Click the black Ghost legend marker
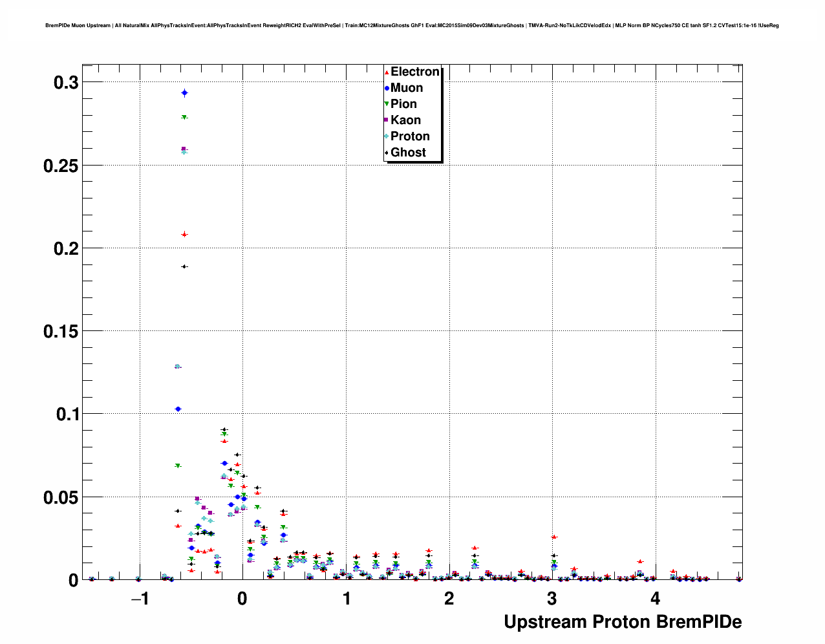Image resolution: width=825 pixels, height=644 pixels. 387,153
